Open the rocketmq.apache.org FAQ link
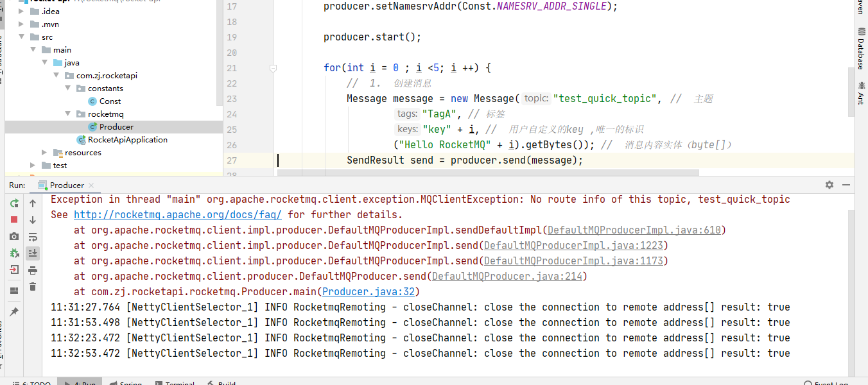 pyautogui.click(x=178, y=215)
